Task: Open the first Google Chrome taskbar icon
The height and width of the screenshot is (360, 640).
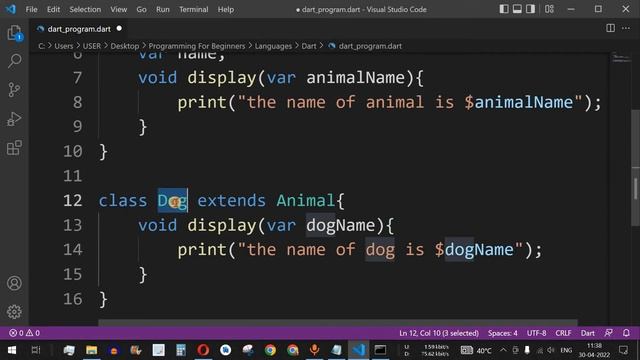Action: coord(270,350)
